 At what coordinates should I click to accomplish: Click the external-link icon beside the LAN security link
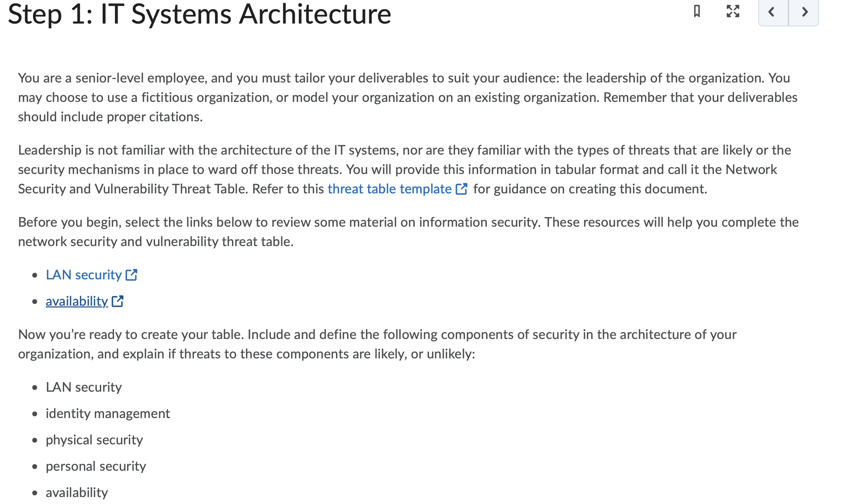[x=131, y=275]
